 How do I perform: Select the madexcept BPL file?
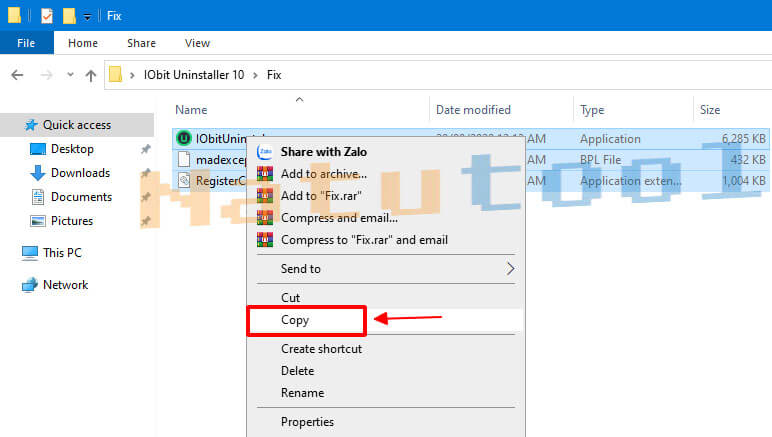coord(221,160)
